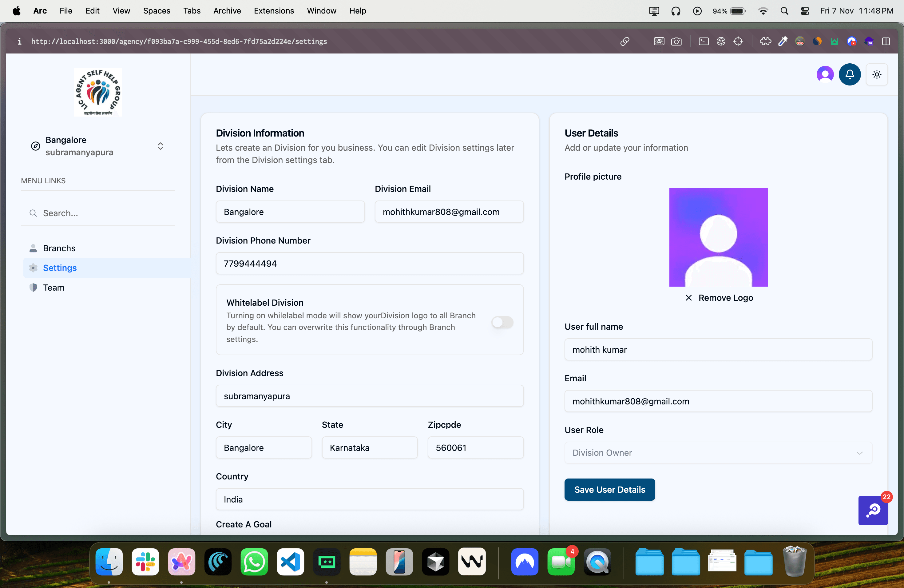Open the Branchs sidebar link
The height and width of the screenshot is (588, 904).
point(59,248)
